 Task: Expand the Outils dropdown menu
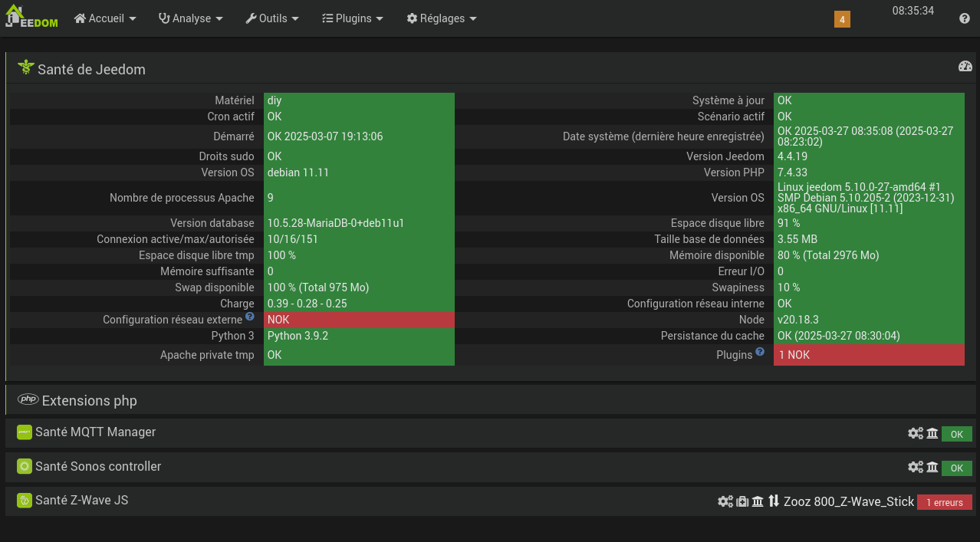(272, 18)
